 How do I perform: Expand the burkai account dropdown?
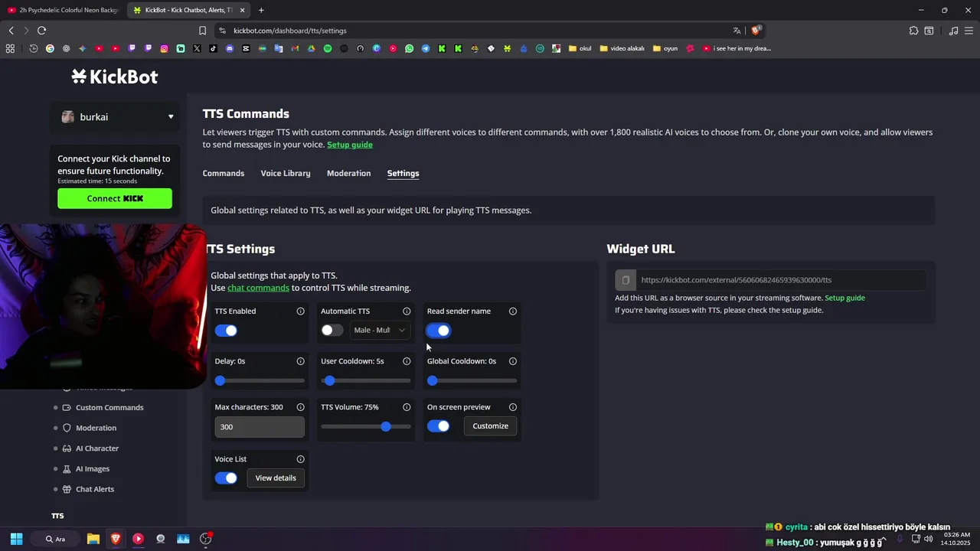click(x=116, y=117)
